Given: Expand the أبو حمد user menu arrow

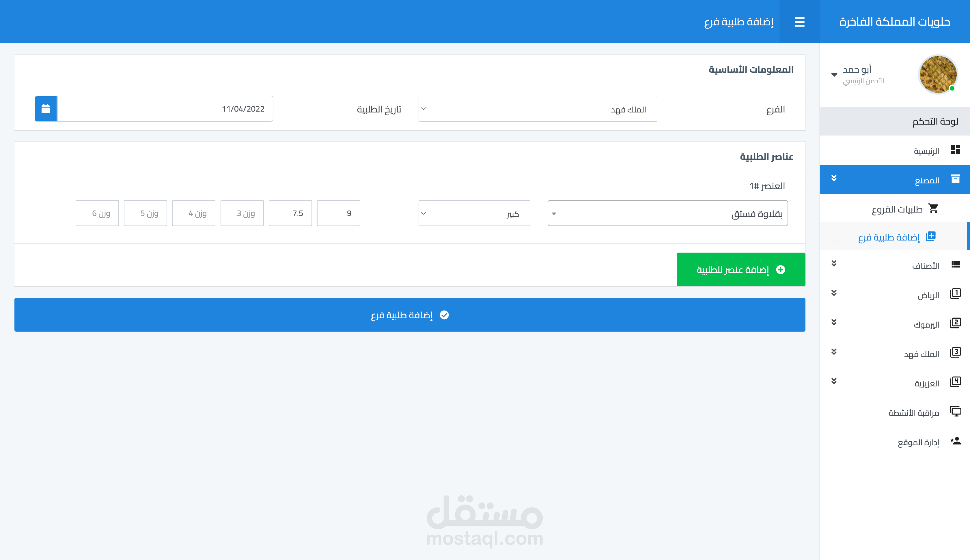Looking at the screenshot, I should (834, 75).
